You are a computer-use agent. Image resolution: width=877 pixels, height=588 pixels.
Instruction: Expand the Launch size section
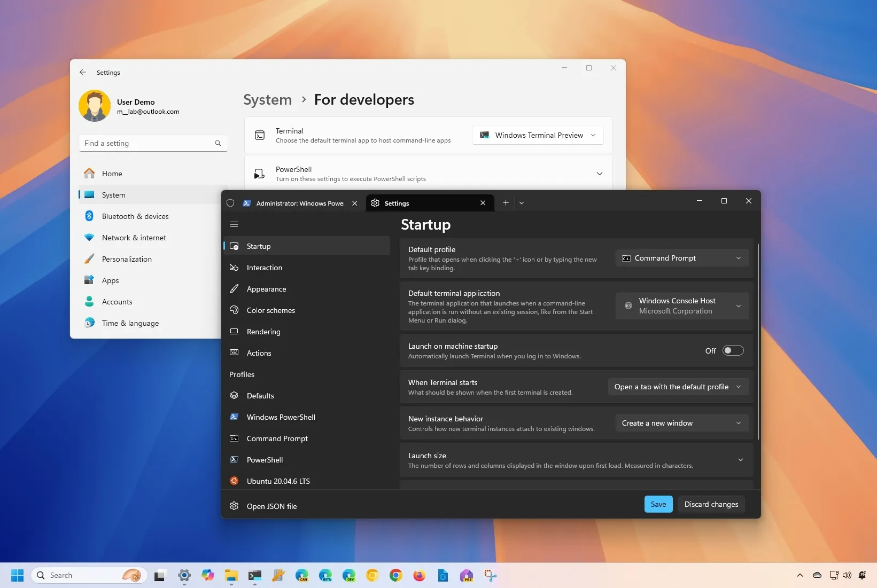tap(576, 460)
